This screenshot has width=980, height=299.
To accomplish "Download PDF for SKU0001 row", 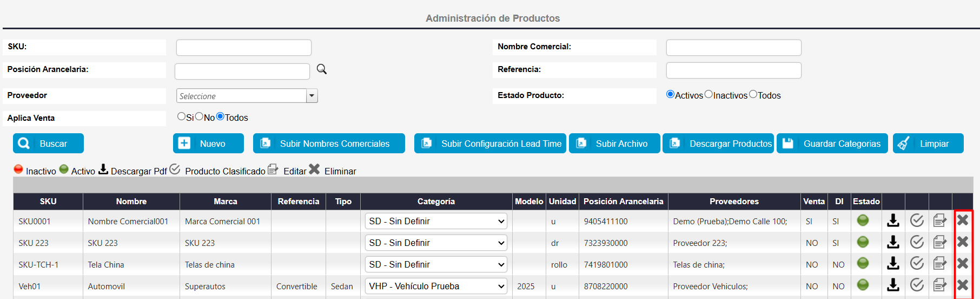I will pos(893,220).
